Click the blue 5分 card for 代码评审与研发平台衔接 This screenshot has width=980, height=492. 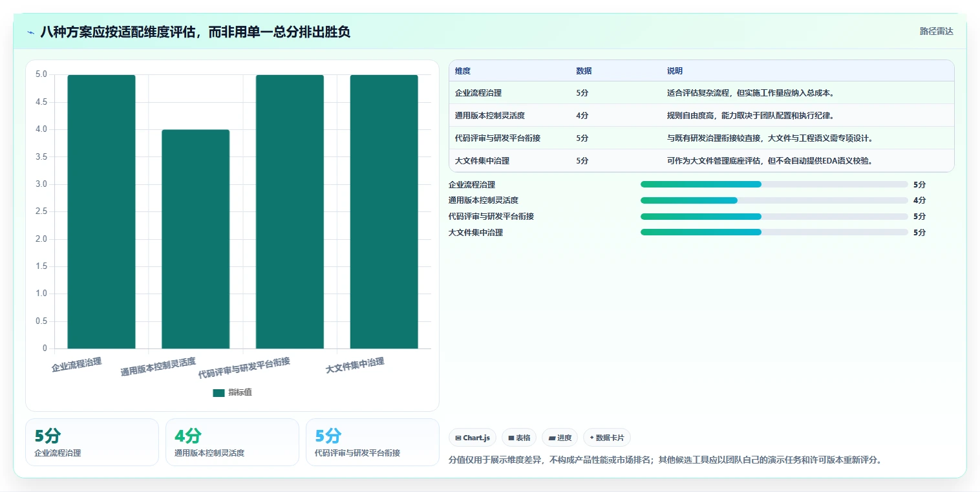372,442
